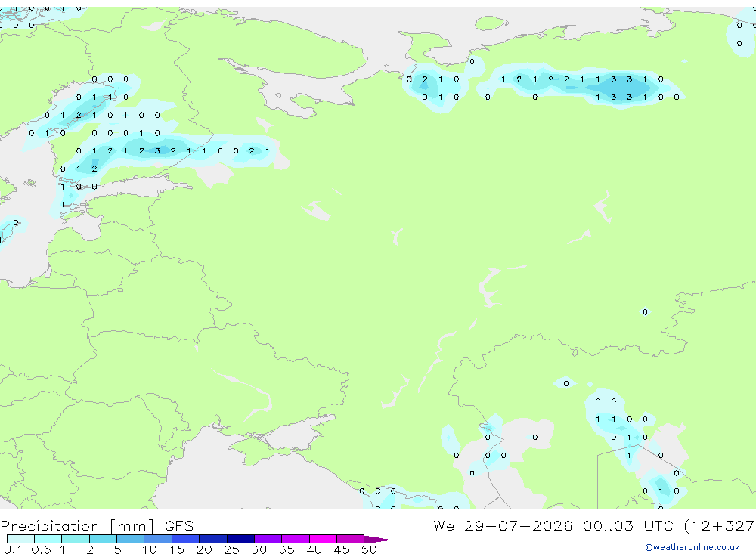This screenshot has width=756, height=554.
Task: Click the 40–45 mm magenta legend swatch
Action: coord(323,539)
